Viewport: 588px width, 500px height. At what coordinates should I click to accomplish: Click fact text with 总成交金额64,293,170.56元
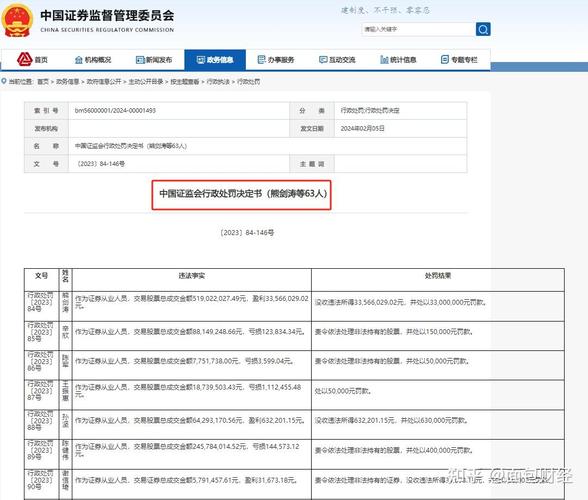click(x=190, y=420)
